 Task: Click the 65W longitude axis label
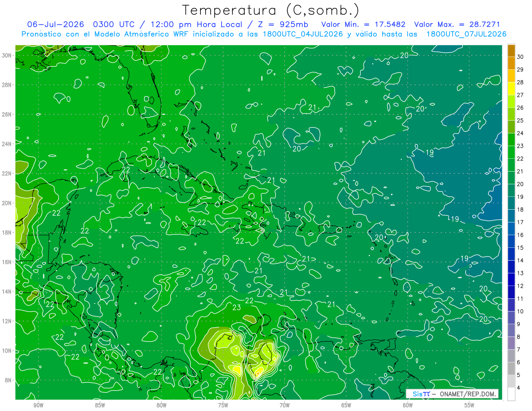pos(346,405)
